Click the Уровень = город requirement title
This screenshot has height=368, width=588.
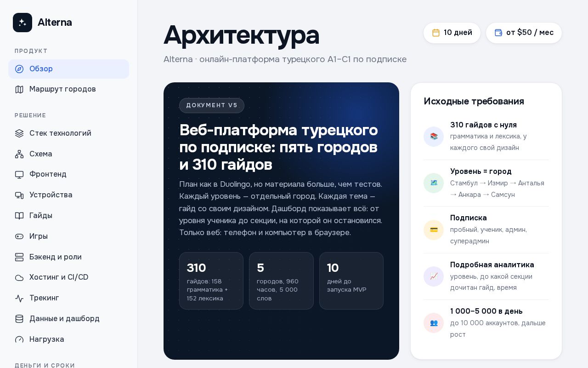(481, 172)
